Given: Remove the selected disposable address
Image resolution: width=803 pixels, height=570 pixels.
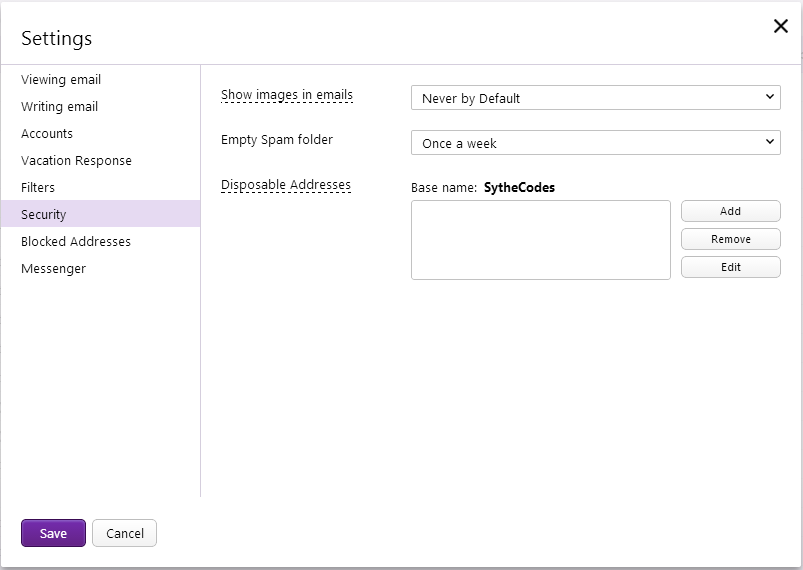Looking at the screenshot, I should pyautogui.click(x=730, y=239).
